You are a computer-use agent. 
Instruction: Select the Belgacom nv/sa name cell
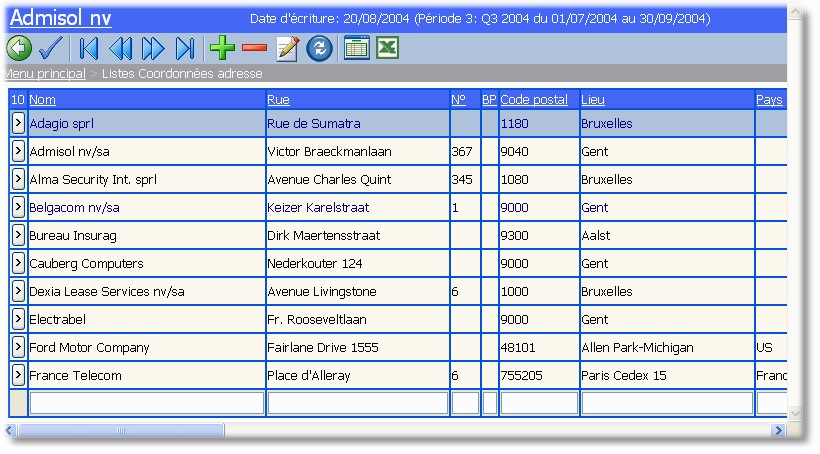[x=147, y=207]
